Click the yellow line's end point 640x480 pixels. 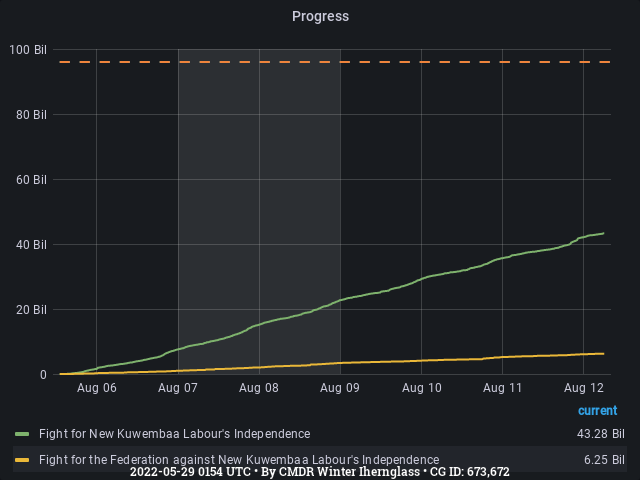click(x=603, y=354)
